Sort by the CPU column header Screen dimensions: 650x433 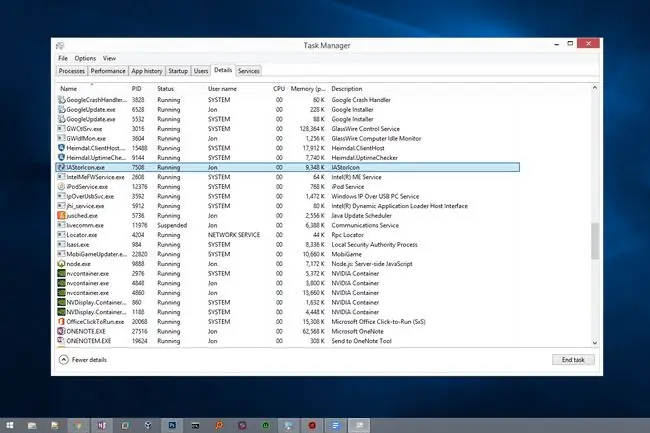(279, 89)
